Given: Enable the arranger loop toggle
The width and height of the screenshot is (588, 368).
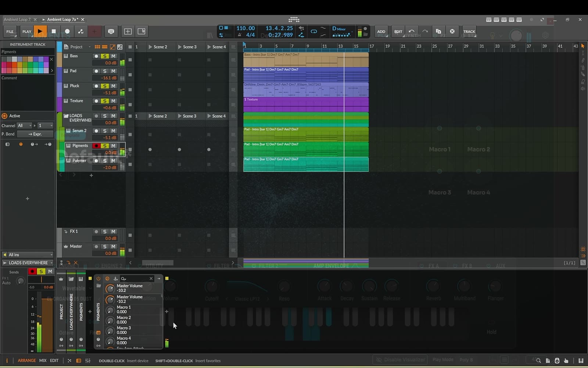Looking at the screenshot, I should pyautogui.click(x=313, y=31).
